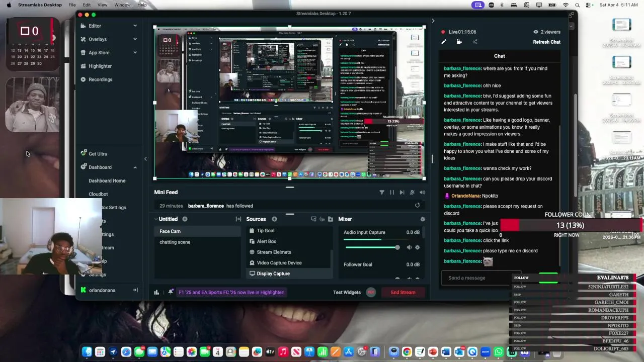Open the Editor section in the sidebar
This screenshot has width=644, height=362.
tap(95, 26)
